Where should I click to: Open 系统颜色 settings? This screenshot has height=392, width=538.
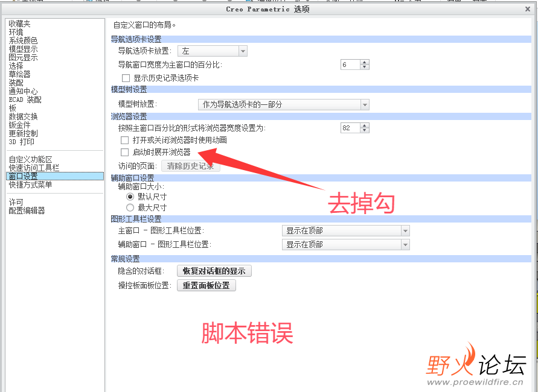23,40
